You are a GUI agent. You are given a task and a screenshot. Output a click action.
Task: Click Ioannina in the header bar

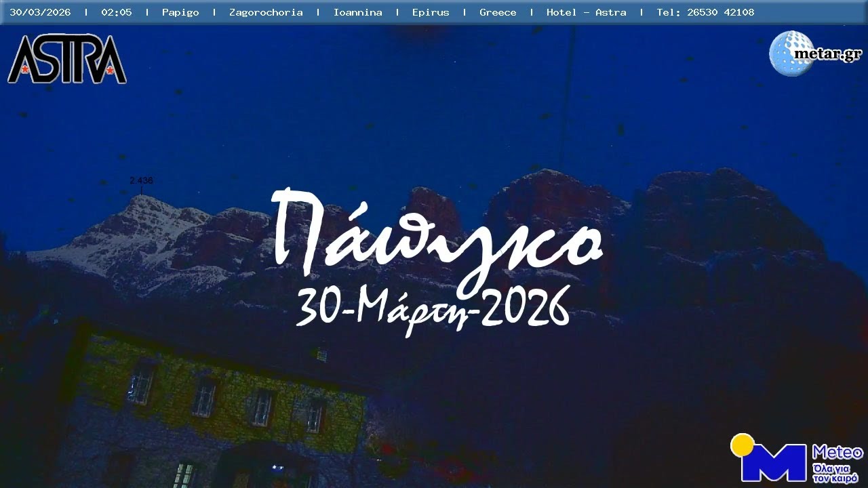click(x=357, y=12)
